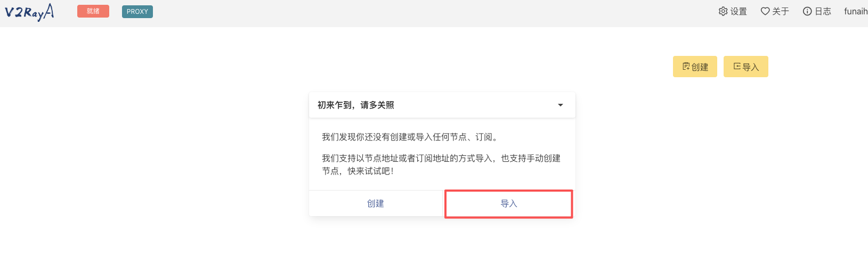Choose 创建 in the welcome card footer
Image resolution: width=868 pixels, height=255 pixels.
(376, 203)
